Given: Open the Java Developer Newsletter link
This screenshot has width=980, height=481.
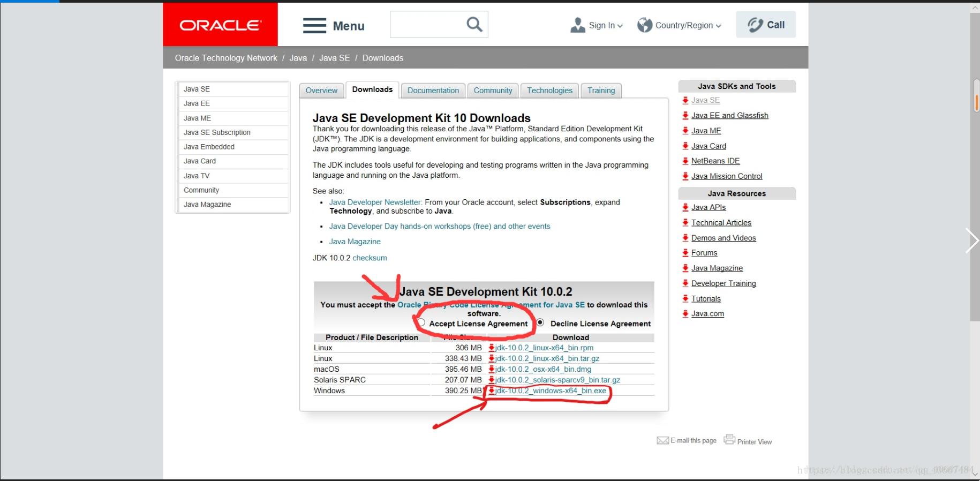Looking at the screenshot, I should point(375,202).
